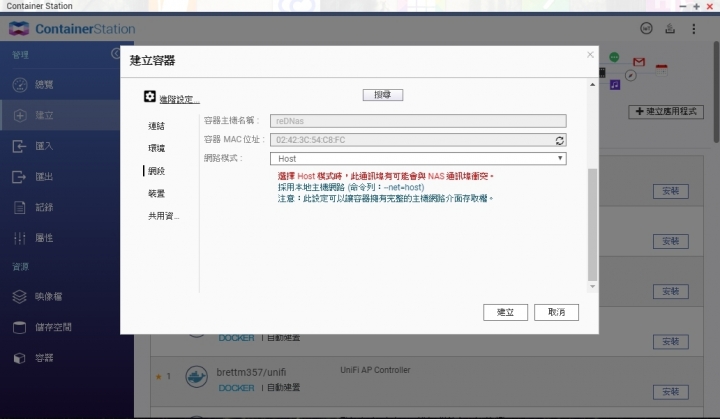Open 屬性 preferences in sidebar
Viewport: 720px width, 419px height.
tap(44, 238)
